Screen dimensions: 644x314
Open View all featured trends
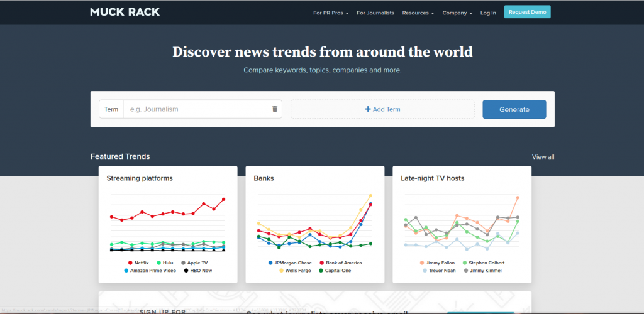pyautogui.click(x=543, y=157)
